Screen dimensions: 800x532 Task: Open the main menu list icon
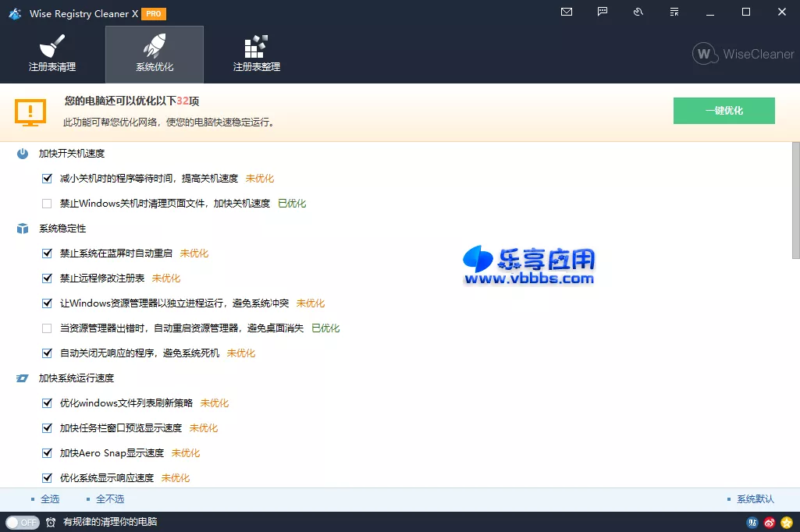pos(674,12)
